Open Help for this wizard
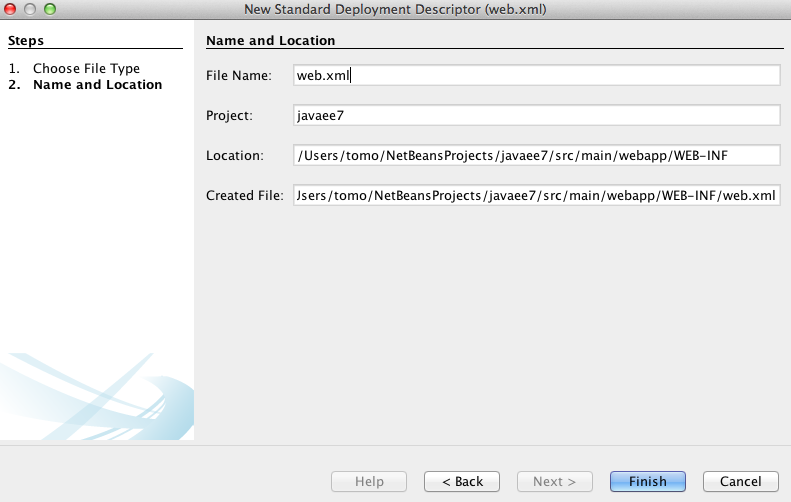This screenshot has width=791, height=502. click(x=369, y=481)
